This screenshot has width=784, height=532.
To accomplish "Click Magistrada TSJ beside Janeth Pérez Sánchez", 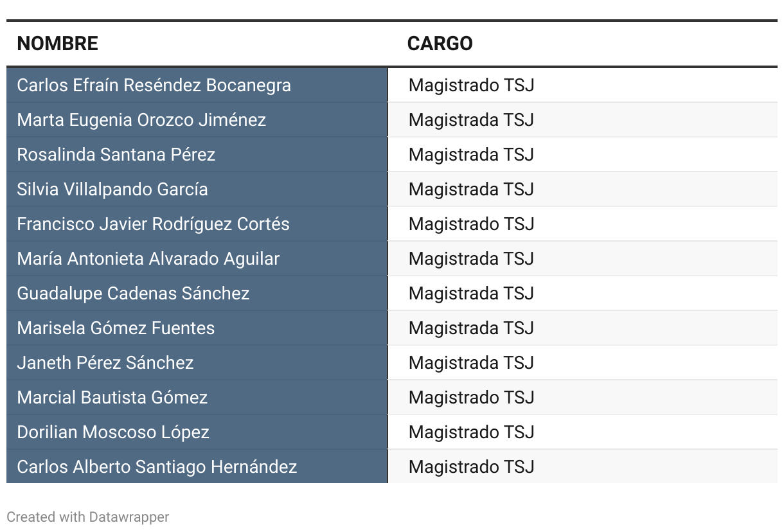I will (x=471, y=362).
